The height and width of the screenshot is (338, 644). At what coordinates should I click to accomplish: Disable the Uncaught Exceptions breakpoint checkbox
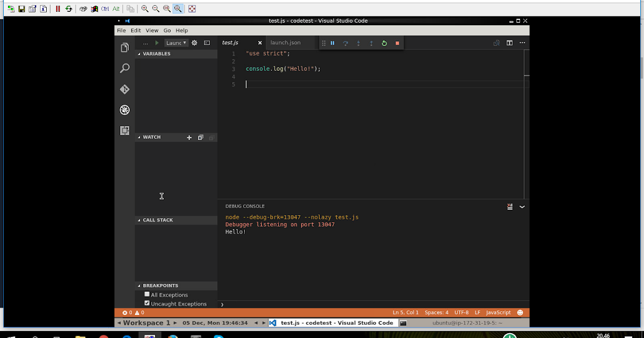pos(147,303)
